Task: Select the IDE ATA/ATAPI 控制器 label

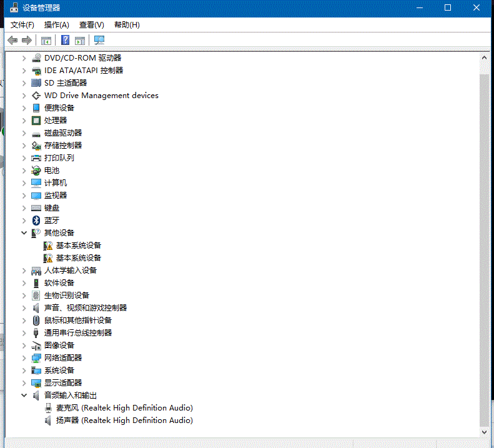Action: (84, 71)
